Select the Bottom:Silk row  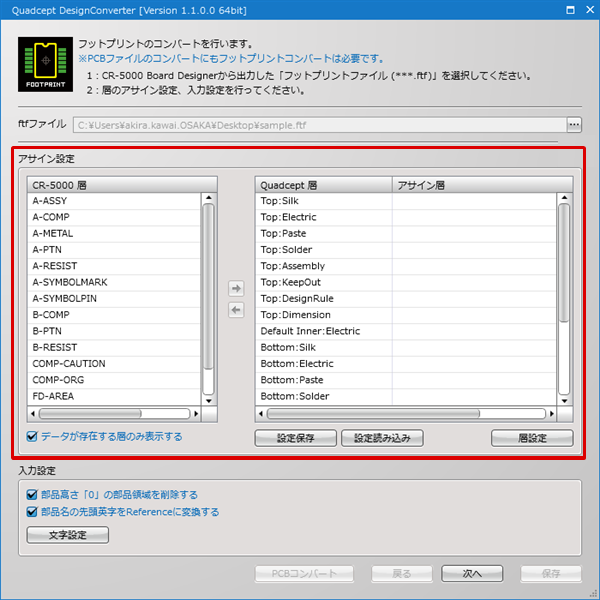(x=406, y=347)
